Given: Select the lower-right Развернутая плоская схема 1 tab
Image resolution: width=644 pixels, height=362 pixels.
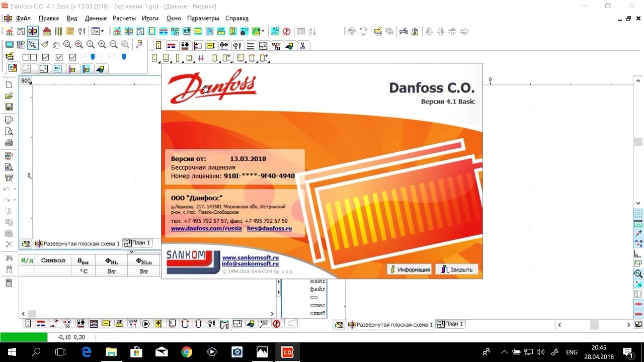Looking at the screenshot, I should tap(390, 325).
